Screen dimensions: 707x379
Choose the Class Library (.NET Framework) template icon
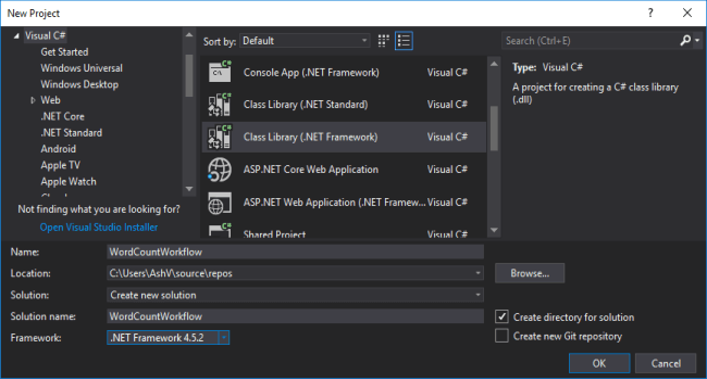pos(220,137)
